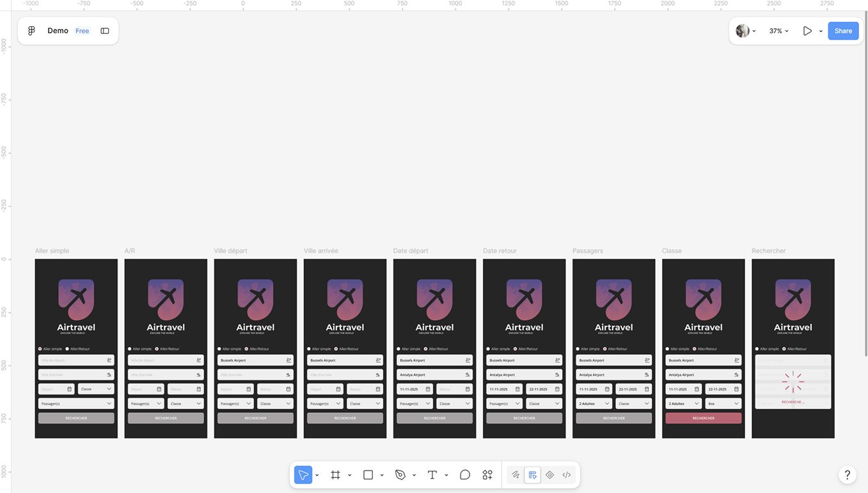
Task: Select Aller/Retour radio in Rechercher frame
Action: coord(784,349)
